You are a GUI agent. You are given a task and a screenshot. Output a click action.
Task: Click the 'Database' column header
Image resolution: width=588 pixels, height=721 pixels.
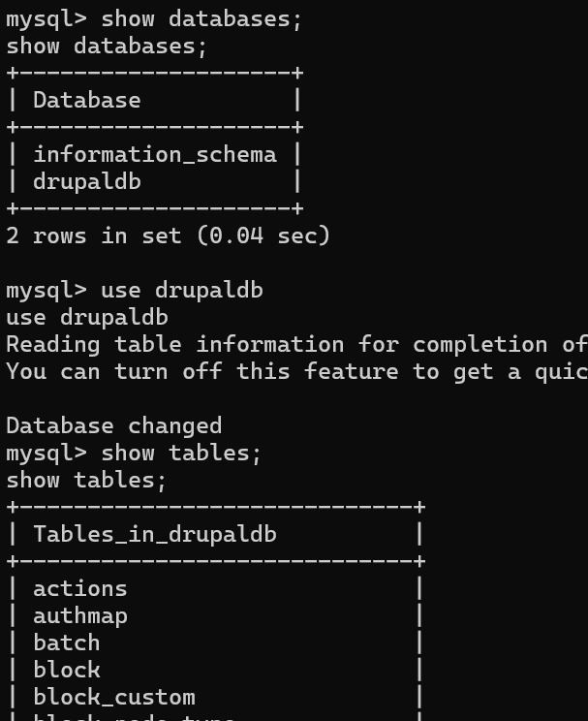pos(86,100)
